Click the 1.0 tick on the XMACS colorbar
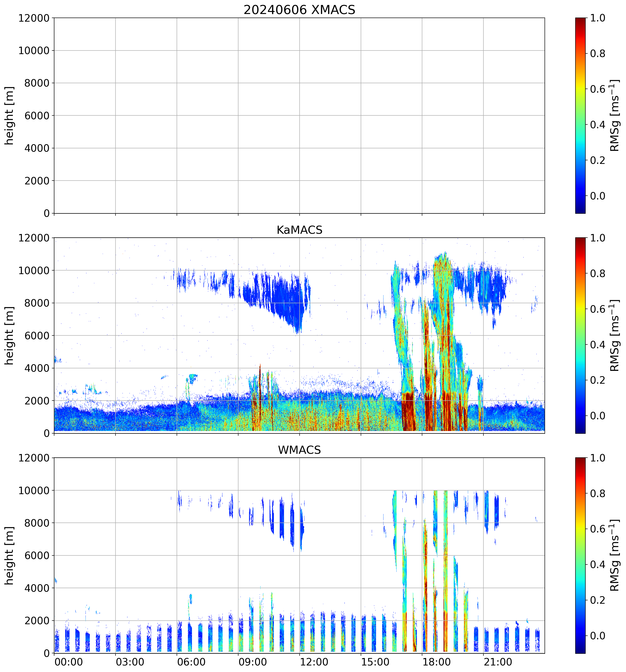This screenshot has height=672, width=626. click(598, 18)
